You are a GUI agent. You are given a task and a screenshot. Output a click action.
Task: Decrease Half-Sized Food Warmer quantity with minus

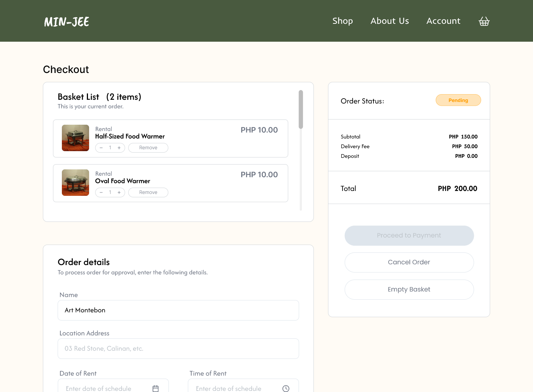[101, 148]
